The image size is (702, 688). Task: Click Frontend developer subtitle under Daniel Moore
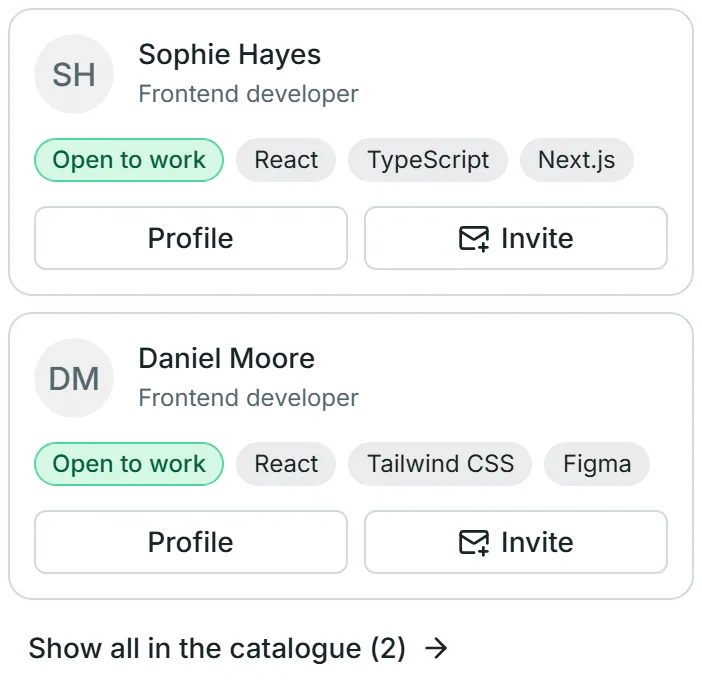[248, 398]
